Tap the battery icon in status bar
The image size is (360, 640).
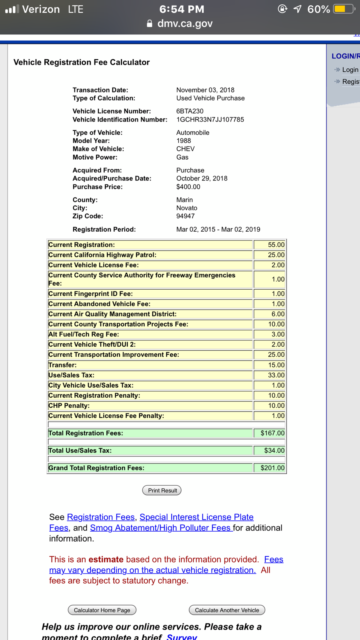[x=344, y=9]
